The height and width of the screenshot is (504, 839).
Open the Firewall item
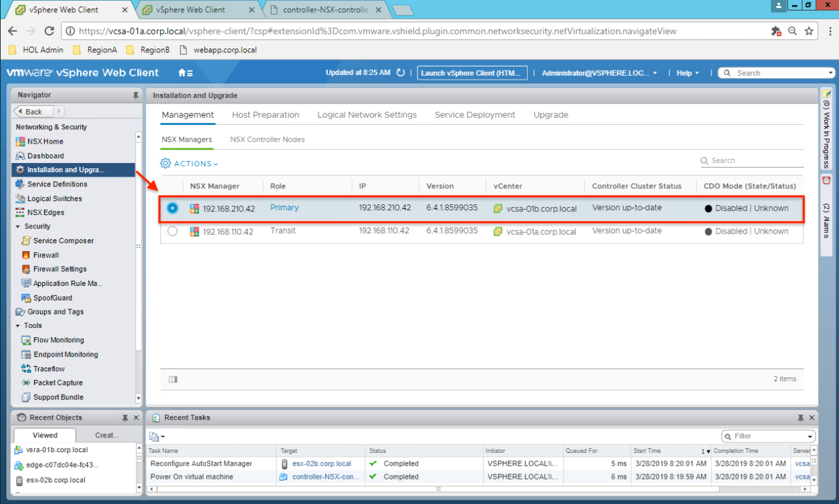[x=46, y=255]
